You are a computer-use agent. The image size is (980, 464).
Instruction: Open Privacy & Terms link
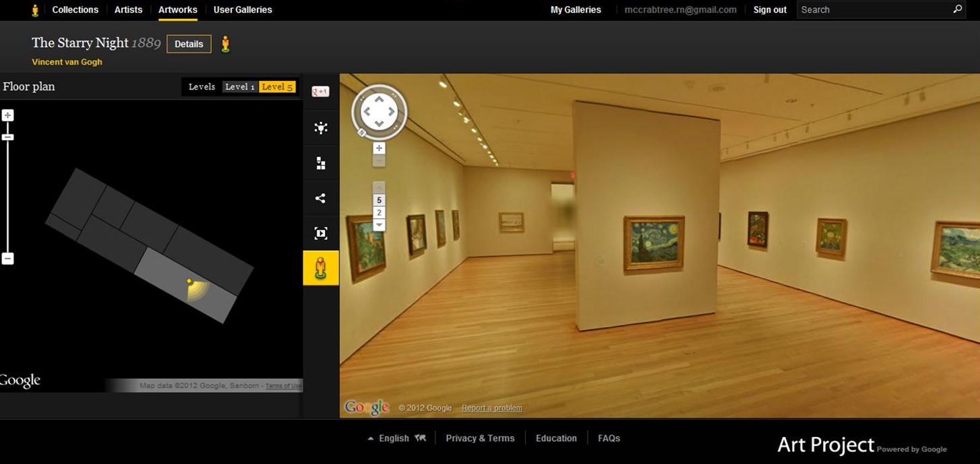coord(480,438)
